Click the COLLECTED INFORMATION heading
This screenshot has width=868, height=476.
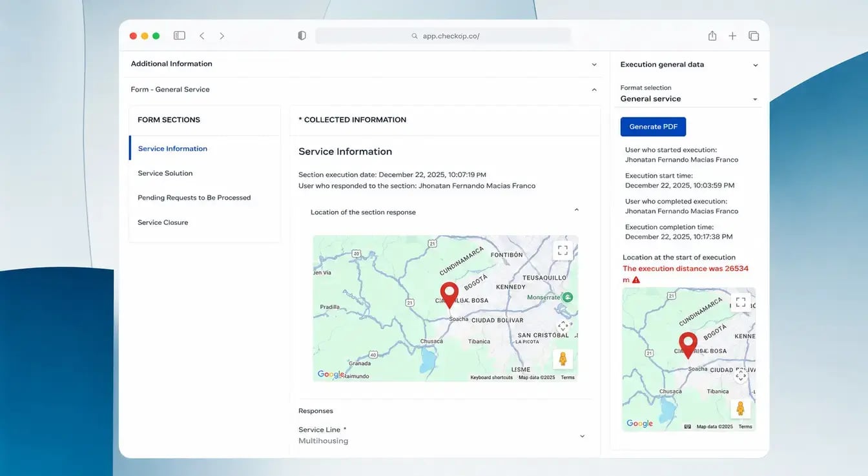(x=352, y=120)
